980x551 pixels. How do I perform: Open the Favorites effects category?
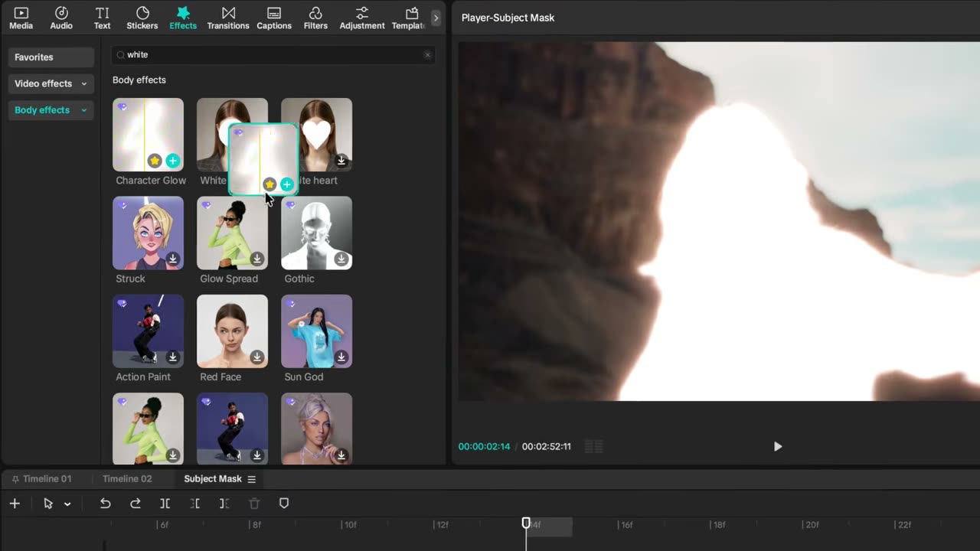(51, 57)
